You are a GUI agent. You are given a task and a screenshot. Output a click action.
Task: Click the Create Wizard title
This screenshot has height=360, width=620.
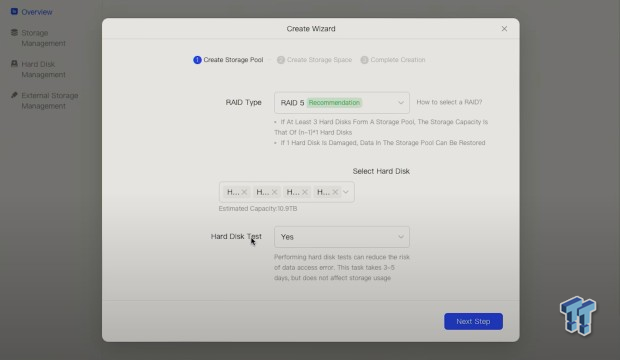[x=311, y=28]
